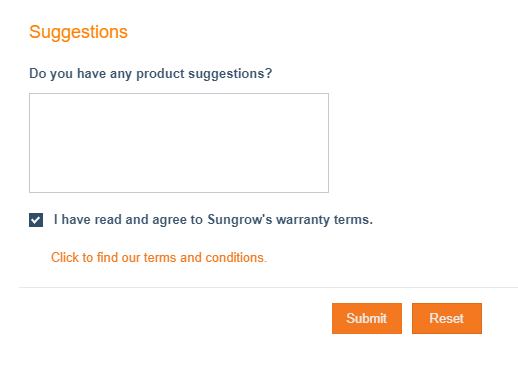Image resolution: width=518 pixels, height=369 pixels.
Task: Select the Suggestions section heading
Action: (x=78, y=32)
